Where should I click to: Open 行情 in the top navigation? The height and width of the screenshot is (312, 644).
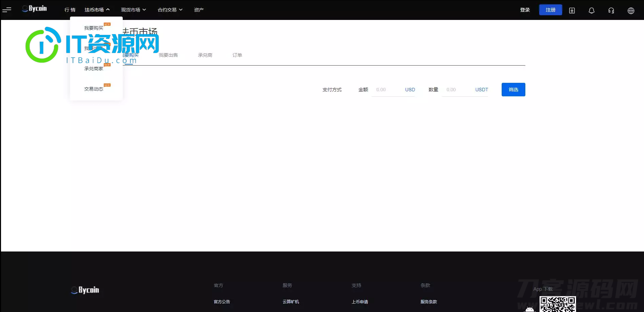click(x=70, y=10)
